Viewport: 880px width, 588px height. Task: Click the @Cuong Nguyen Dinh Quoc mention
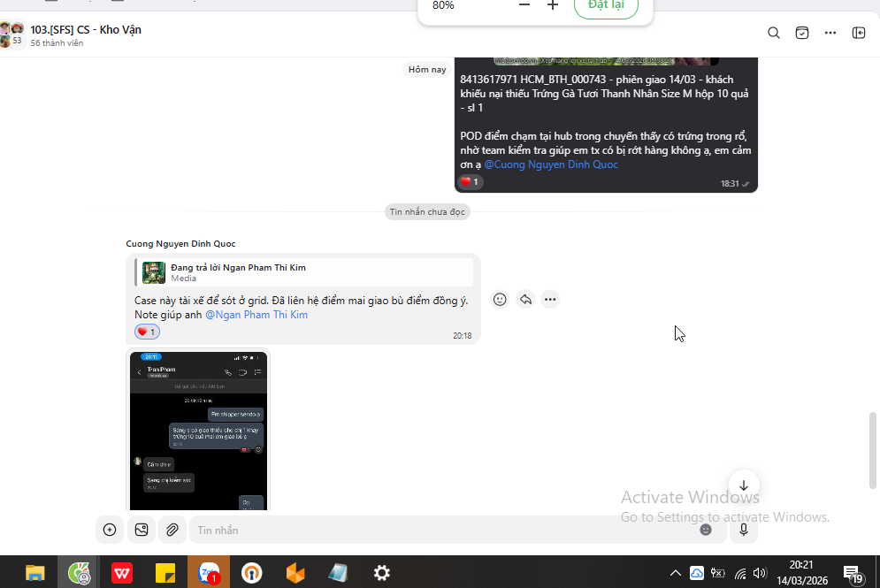[551, 164]
